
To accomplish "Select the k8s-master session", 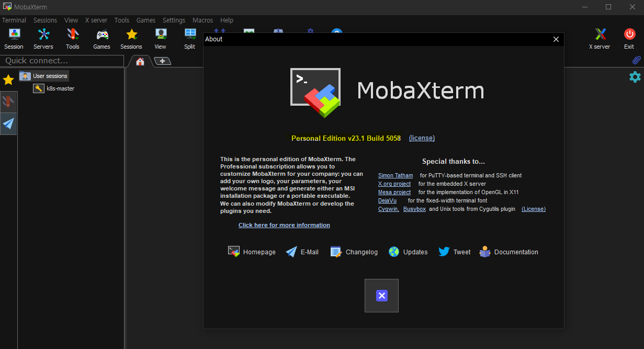I will 54,88.
